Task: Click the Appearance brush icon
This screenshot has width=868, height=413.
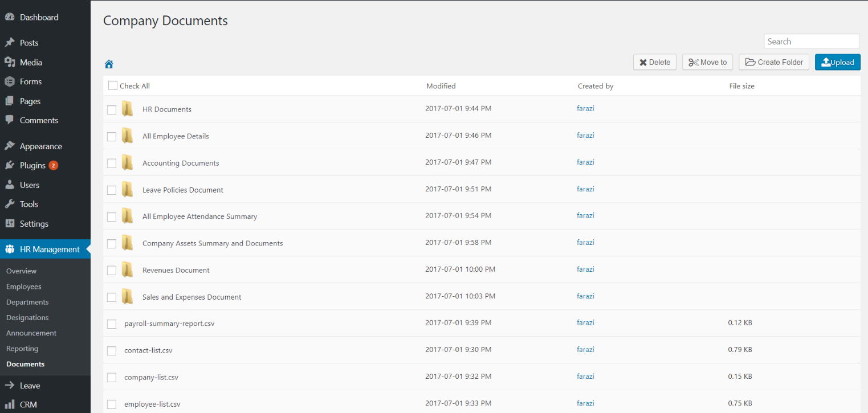Action: pyautogui.click(x=10, y=146)
